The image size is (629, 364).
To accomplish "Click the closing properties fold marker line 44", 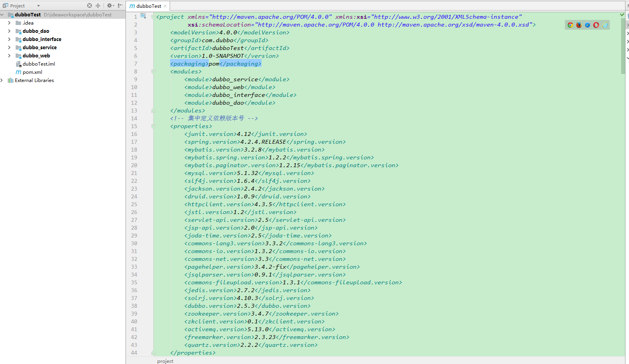I will (x=153, y=353).
